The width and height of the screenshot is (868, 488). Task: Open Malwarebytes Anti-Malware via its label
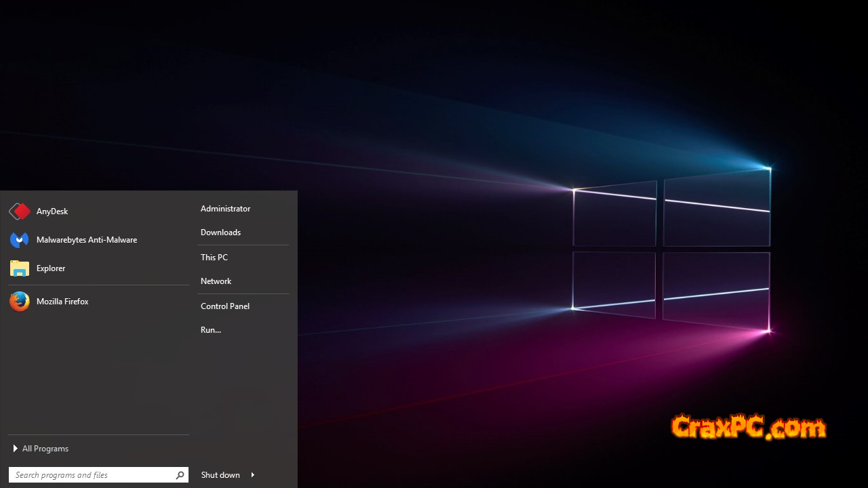pos(87,240)
